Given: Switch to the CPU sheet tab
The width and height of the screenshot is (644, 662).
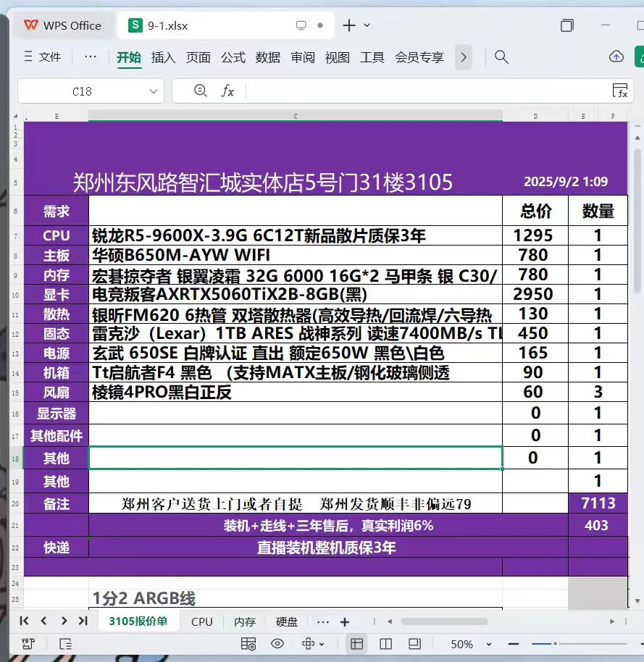Looking at the screenshot, I should click(x=202, y=621).
